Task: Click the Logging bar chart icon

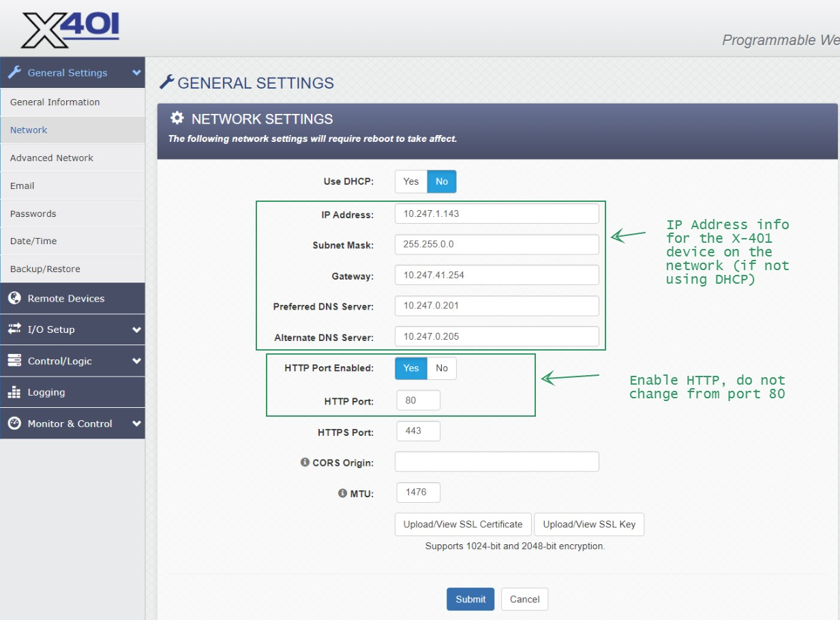Action: (x=14, y=392)
